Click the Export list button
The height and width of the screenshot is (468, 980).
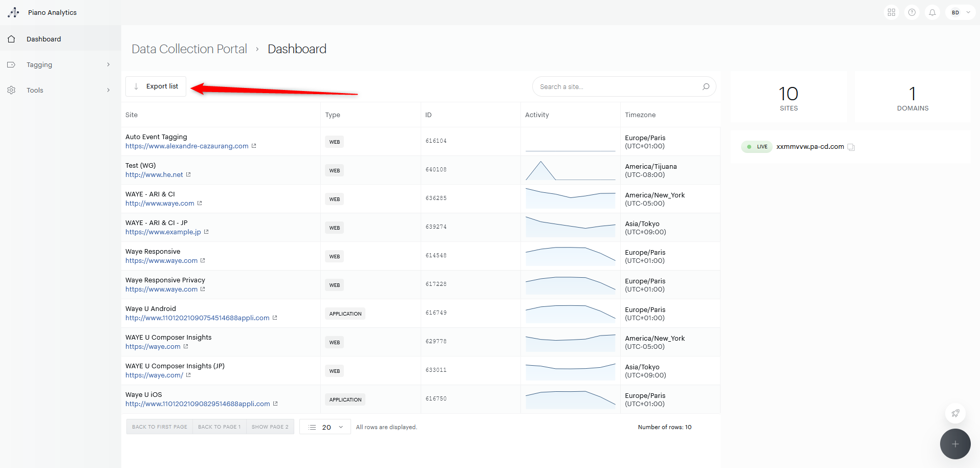point(156,86)
